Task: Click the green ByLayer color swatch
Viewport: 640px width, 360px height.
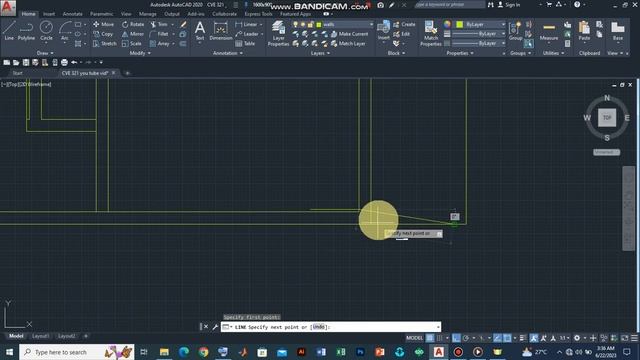Action: [460, 24]
